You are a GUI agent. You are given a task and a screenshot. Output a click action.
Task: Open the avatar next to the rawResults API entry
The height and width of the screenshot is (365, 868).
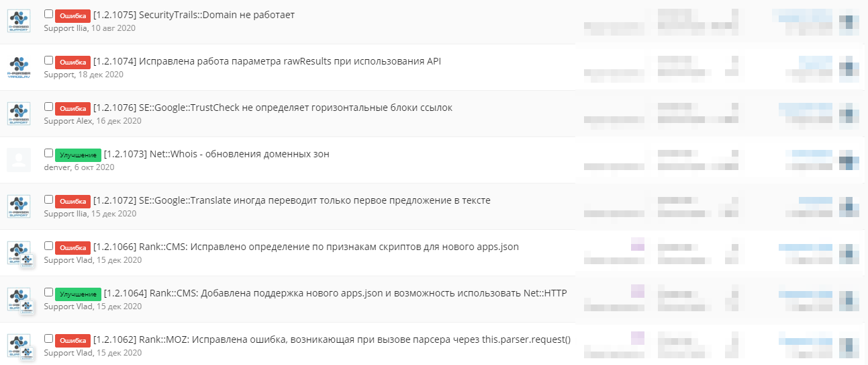pos(19,67)
